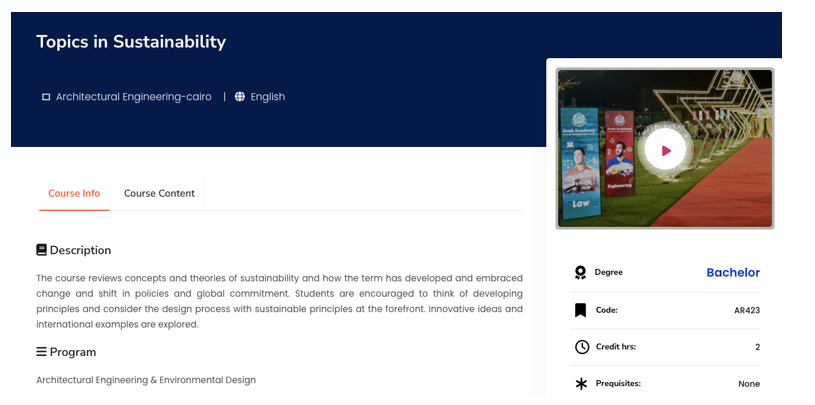
Task: Click the Degree award ribbon icon
Action: [581, 273]
